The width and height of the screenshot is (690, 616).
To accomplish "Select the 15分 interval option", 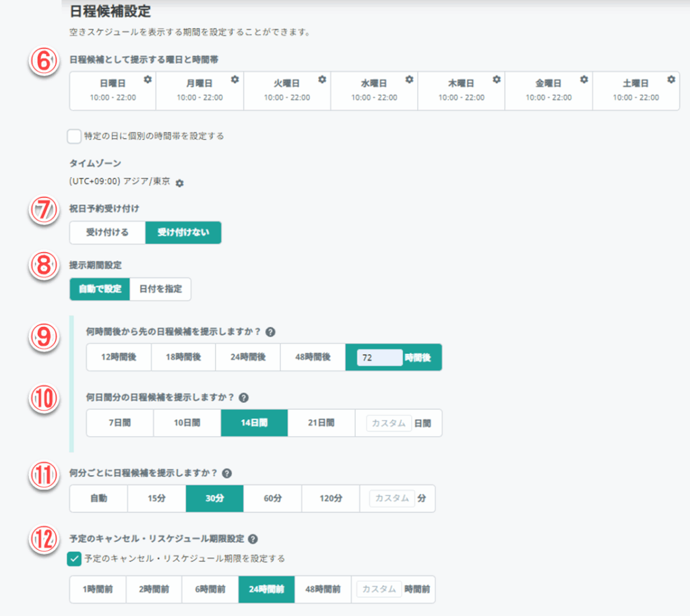I will click(x=156, y=499).
